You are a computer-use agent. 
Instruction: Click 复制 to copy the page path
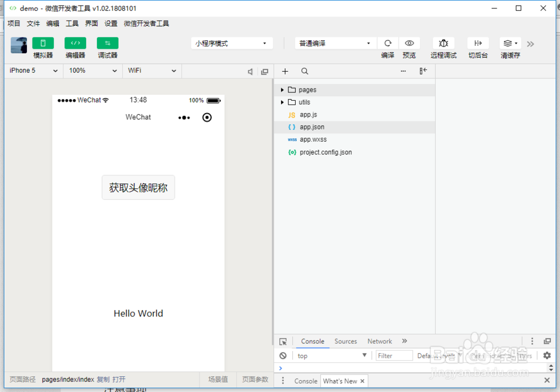click(x=102, y=379)
